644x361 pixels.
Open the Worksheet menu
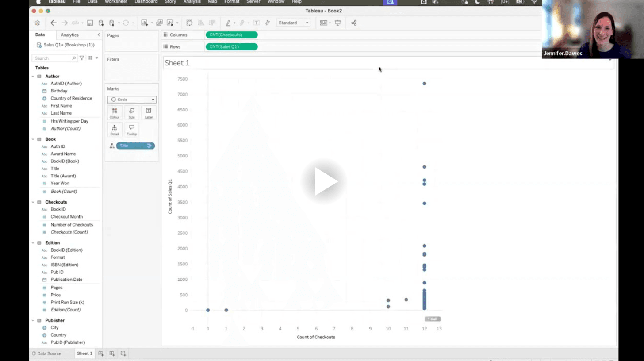116,2
